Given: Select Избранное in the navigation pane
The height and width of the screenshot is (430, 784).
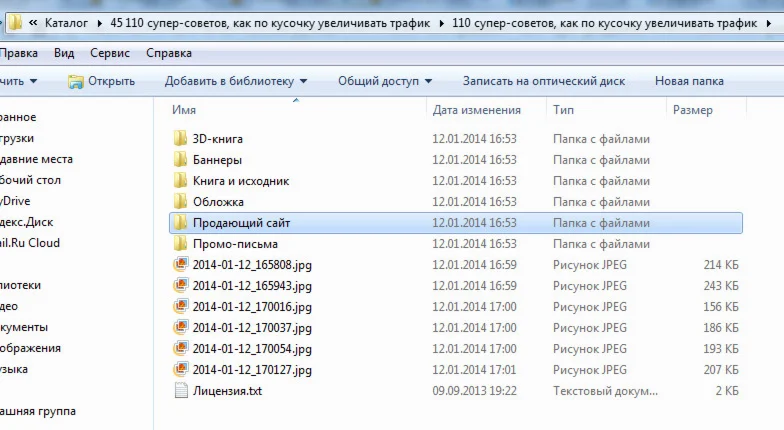Looking at the screenshot, I should [18, 117].
